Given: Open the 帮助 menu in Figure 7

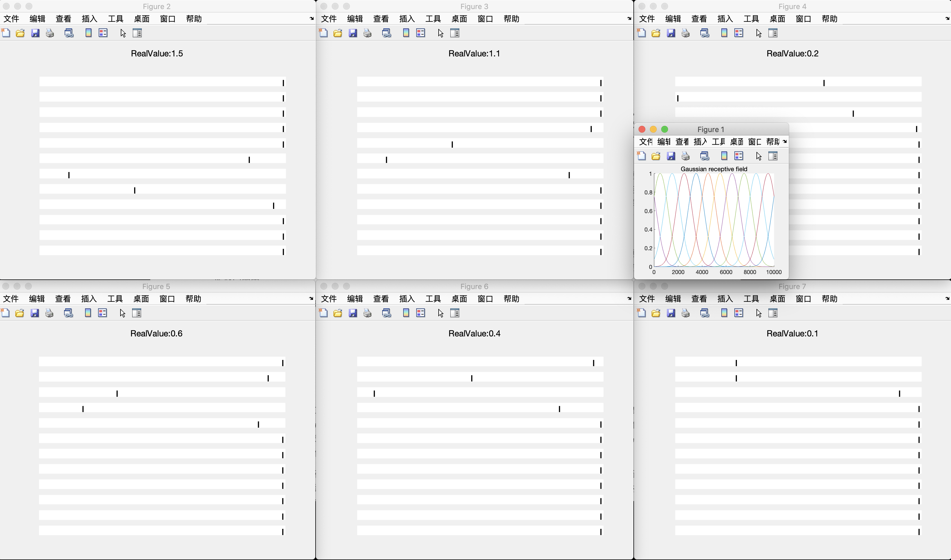Looking at the screenshot, I should 830,299.
